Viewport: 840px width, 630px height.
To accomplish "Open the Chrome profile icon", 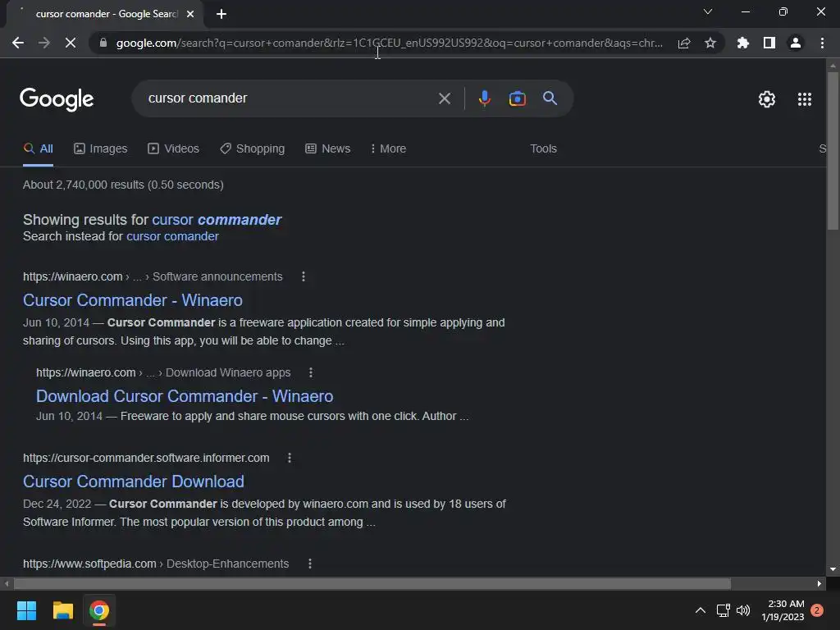I will pos(796,43).
